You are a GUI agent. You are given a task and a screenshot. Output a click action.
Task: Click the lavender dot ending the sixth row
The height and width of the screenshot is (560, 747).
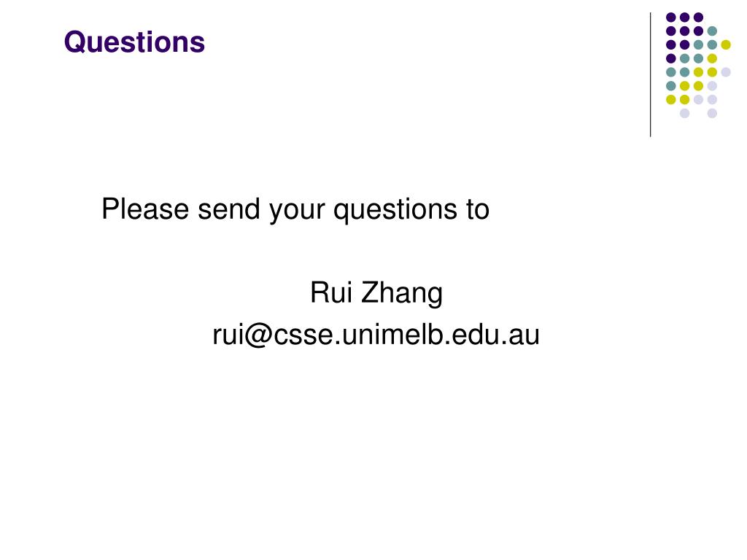tap(712, 85)
